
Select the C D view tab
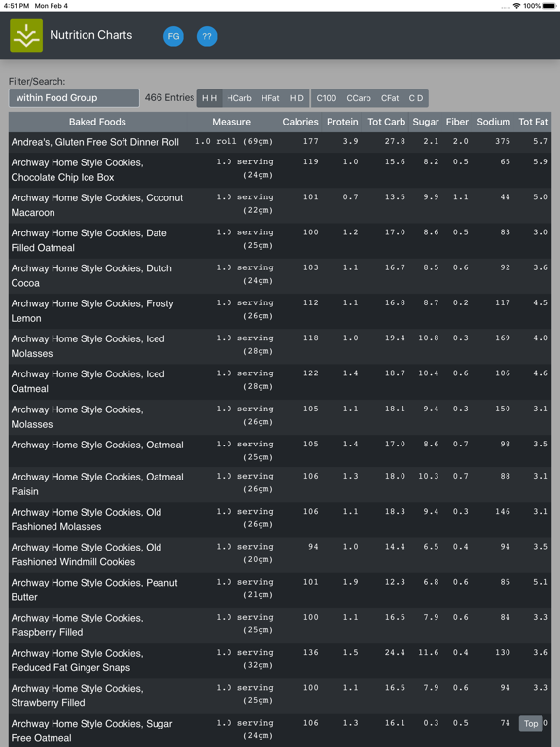(x=416, y=98)
